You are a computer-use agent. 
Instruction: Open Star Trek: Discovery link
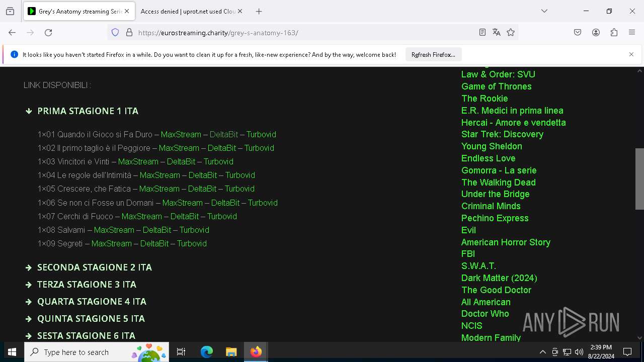pyautogui.click(x=502, y=134)
